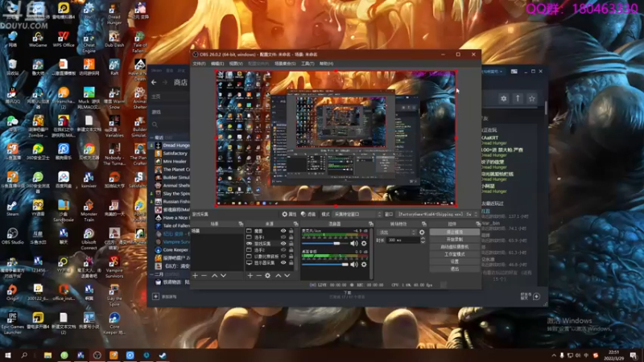Open the Tools (工具) menu in OBS

pyautogui.click(x=308, y=64)
